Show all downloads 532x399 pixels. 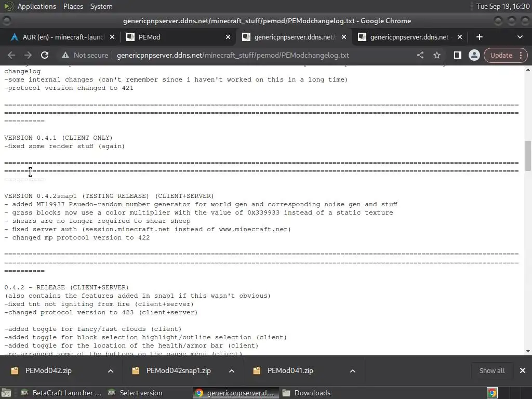click(x=491, y=370)
